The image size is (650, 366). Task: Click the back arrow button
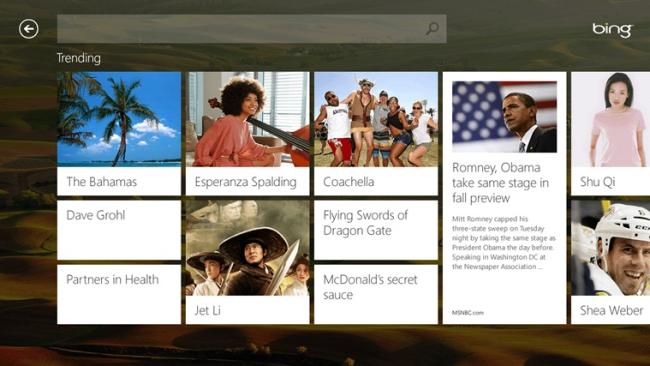tap(29, 29)
